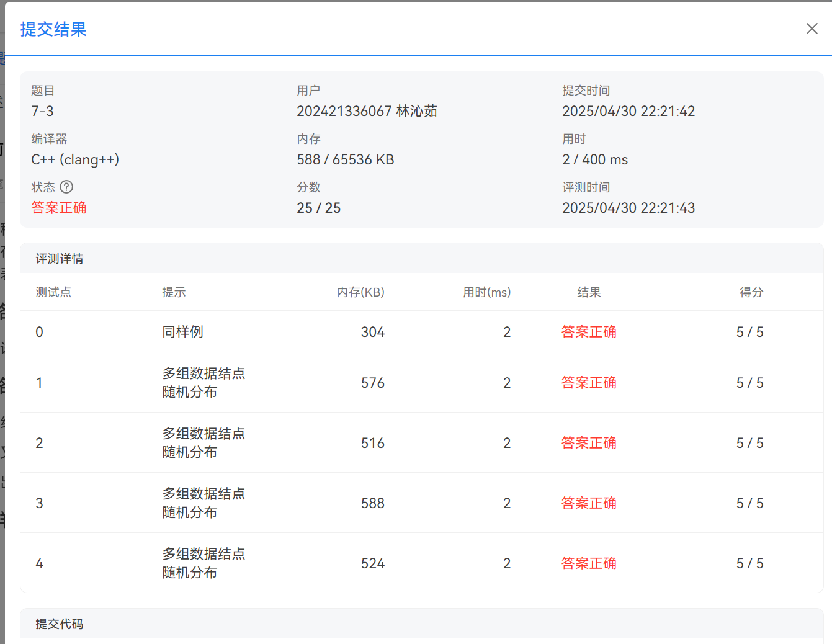Select memory 524 in test point 4

pos(373,563)
